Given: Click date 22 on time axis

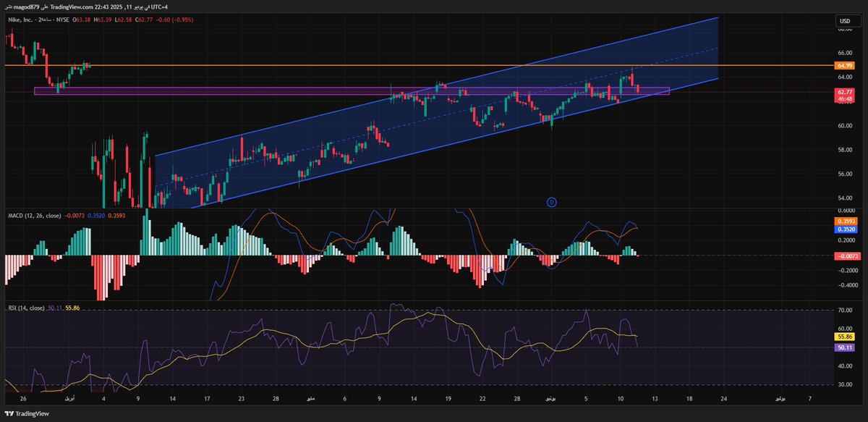Looking at the screenshot, I should coord(482,398).
